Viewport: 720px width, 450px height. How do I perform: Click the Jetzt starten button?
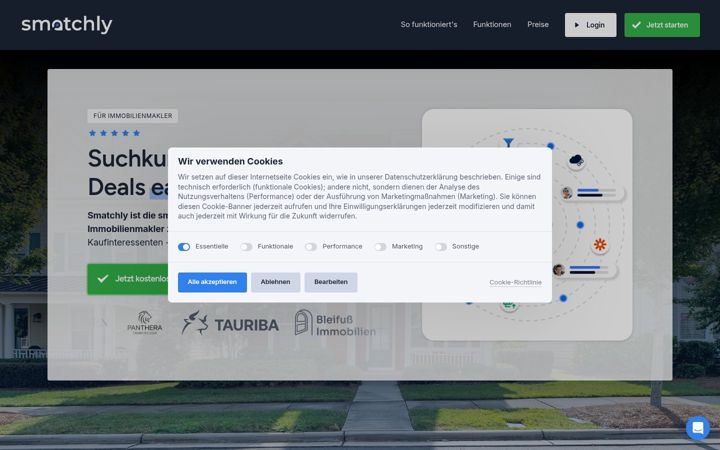pos(662,25)
